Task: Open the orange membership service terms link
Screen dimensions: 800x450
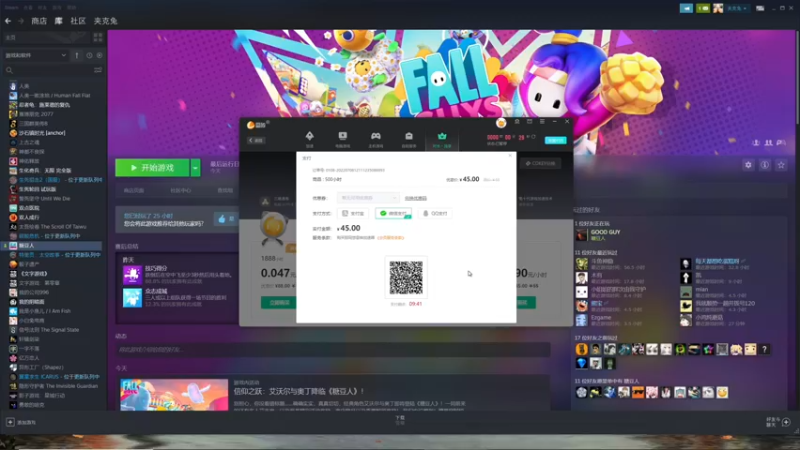Action: point(390,238)
